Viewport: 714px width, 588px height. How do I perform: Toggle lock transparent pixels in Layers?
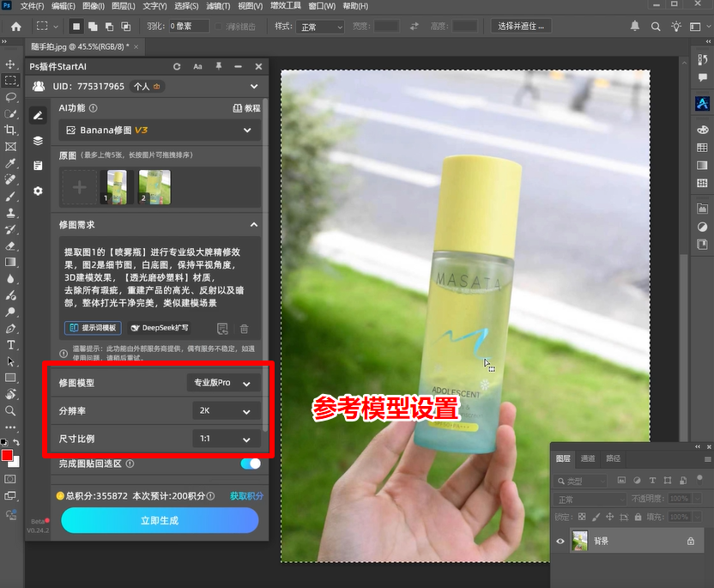click(582, 517)
